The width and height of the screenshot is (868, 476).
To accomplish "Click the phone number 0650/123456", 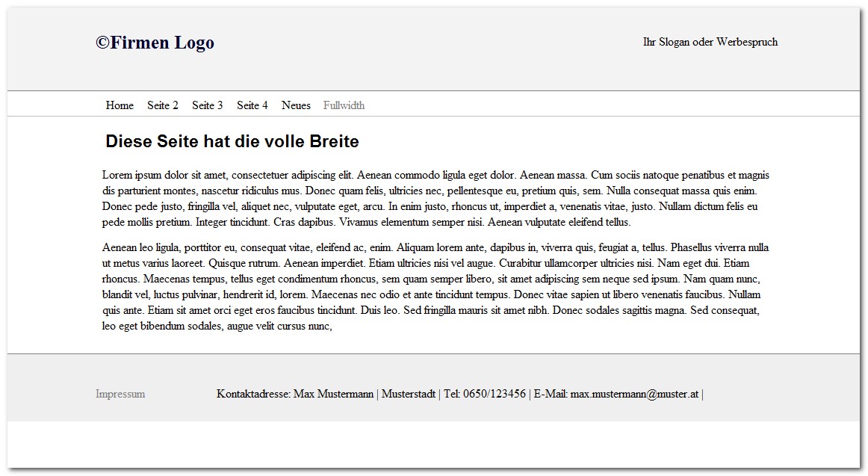I will click(494, 394).
